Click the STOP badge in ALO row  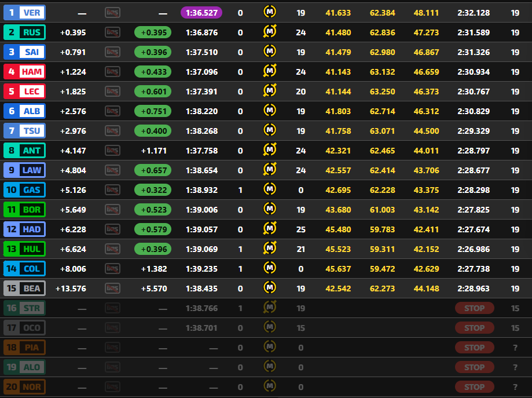pos(474,367)
